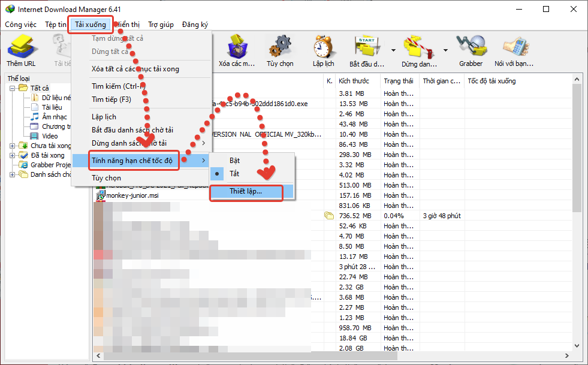This screenshot has width=588, height=365.
Task: Click the Nói với bạn bè icon
Action: [515, 47]
